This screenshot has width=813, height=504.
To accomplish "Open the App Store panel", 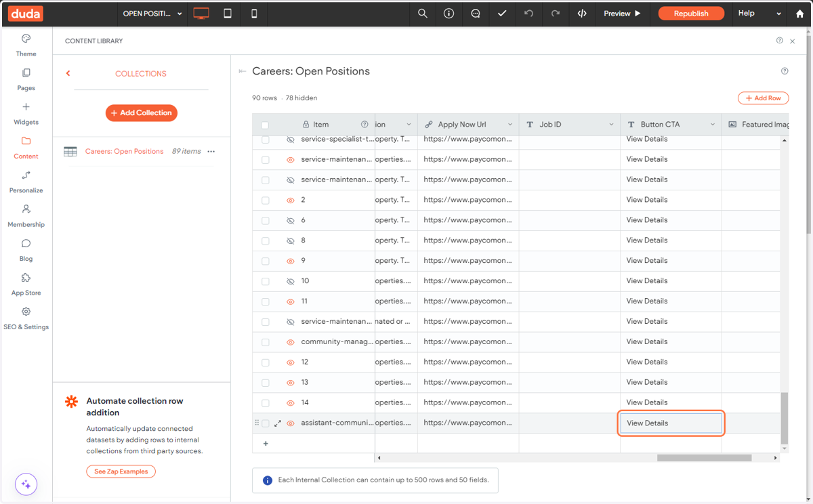I will (26, 285).
